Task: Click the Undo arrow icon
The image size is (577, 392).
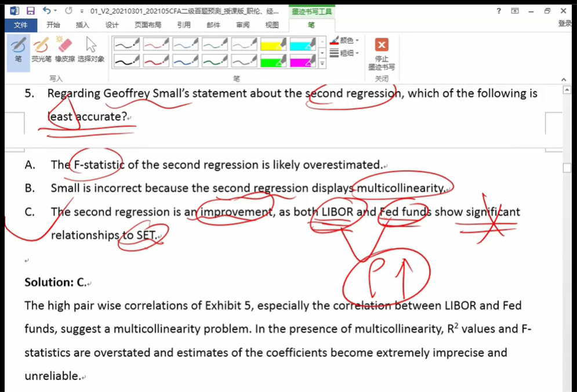Action: coord(47,11)
